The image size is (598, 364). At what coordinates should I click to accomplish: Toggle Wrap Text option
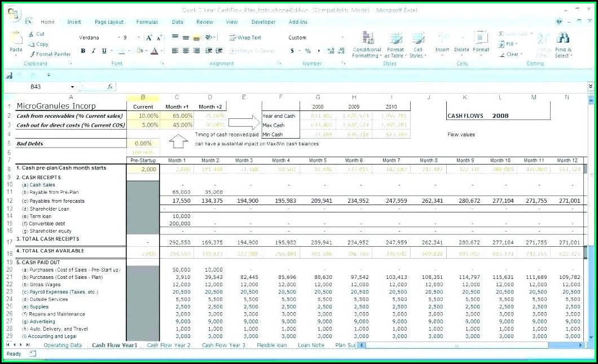(245, 38)
